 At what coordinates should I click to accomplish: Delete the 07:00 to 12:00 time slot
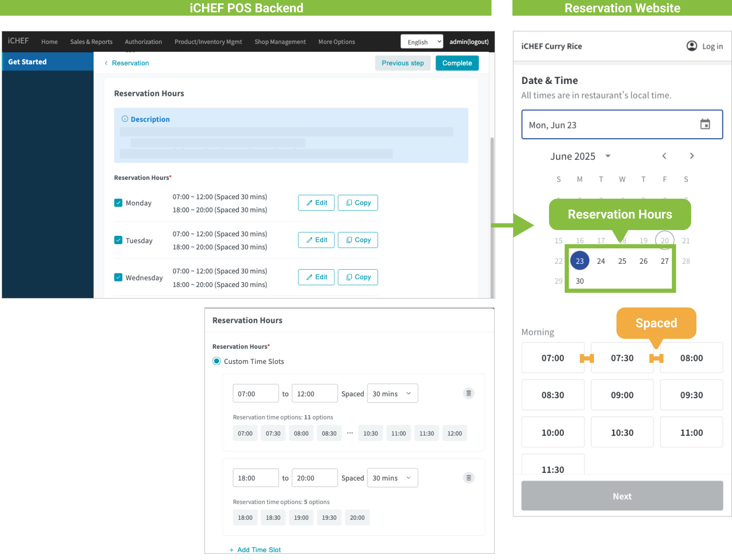[x=468, y=393]
